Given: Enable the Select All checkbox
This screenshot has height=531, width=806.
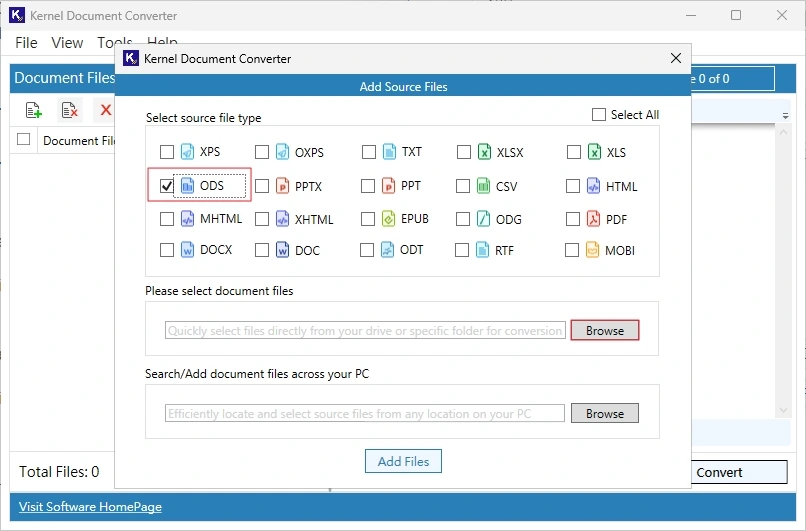Looking at the screenshot, I should [x=599, y=114].
